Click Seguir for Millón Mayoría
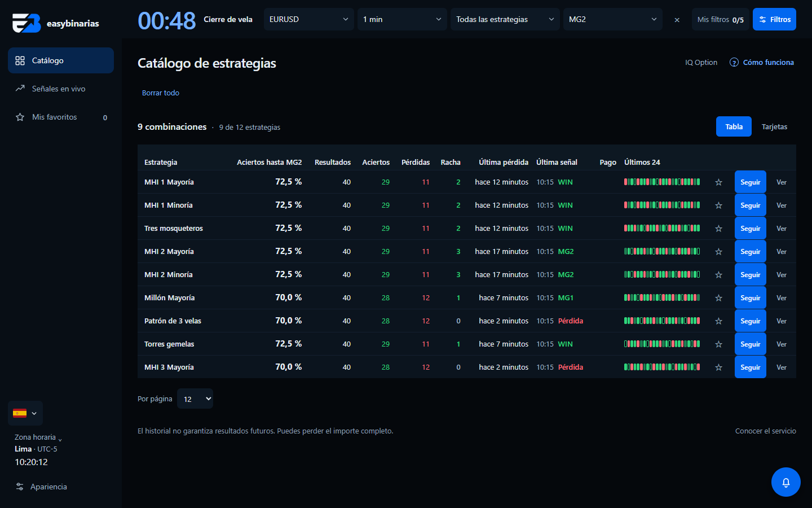Image resolution: width=812 pixels, height=508 pixels. pos(750,298)
